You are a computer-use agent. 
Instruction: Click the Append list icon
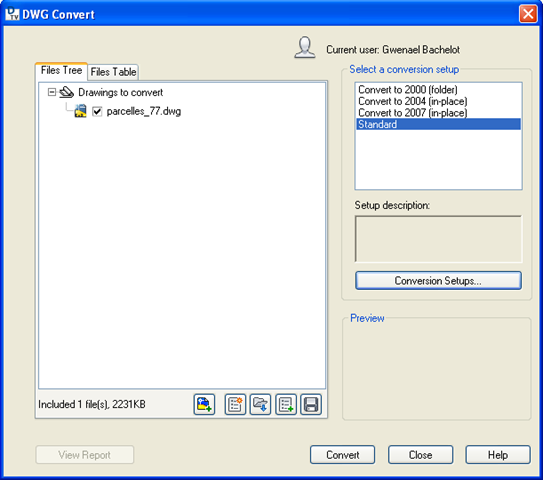286,404
